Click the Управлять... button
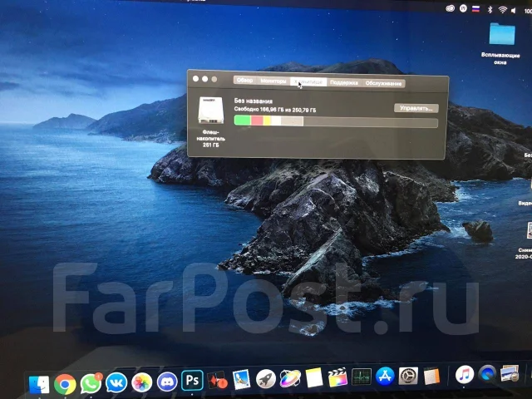The height and width of the screenshot is (399, 532). click(x=416, y=108)
